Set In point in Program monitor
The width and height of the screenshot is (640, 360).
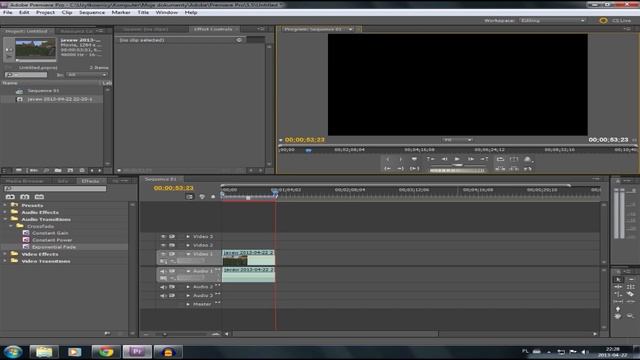click(x=388, y=159)
